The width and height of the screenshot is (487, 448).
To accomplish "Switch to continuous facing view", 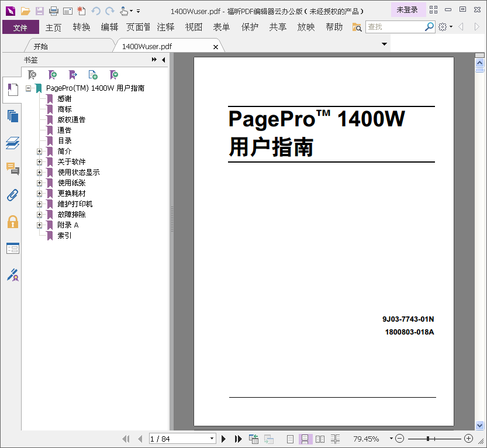I will [x=335, y=439].
